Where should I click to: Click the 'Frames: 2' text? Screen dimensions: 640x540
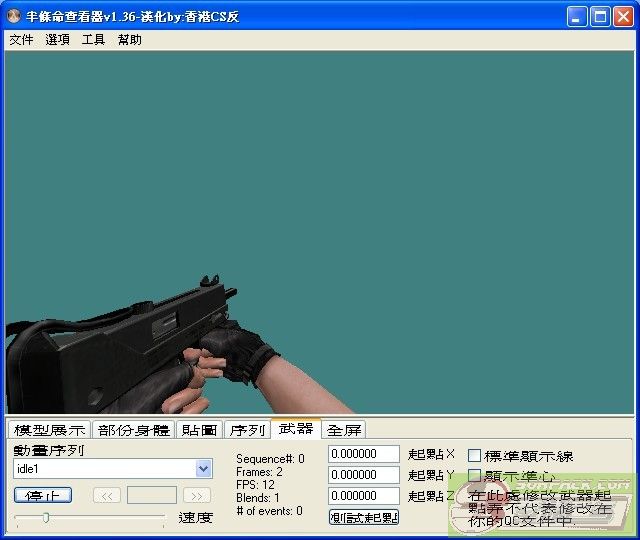click(259, 472)
